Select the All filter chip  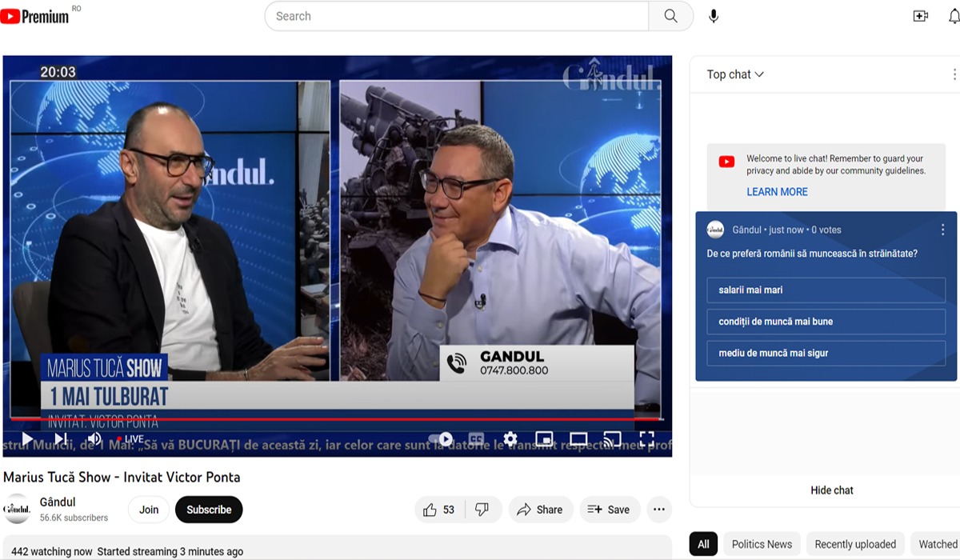(x=703, y=544)
